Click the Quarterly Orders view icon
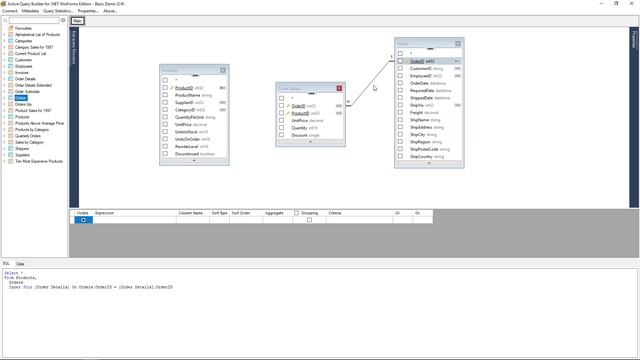 point(11,136)
